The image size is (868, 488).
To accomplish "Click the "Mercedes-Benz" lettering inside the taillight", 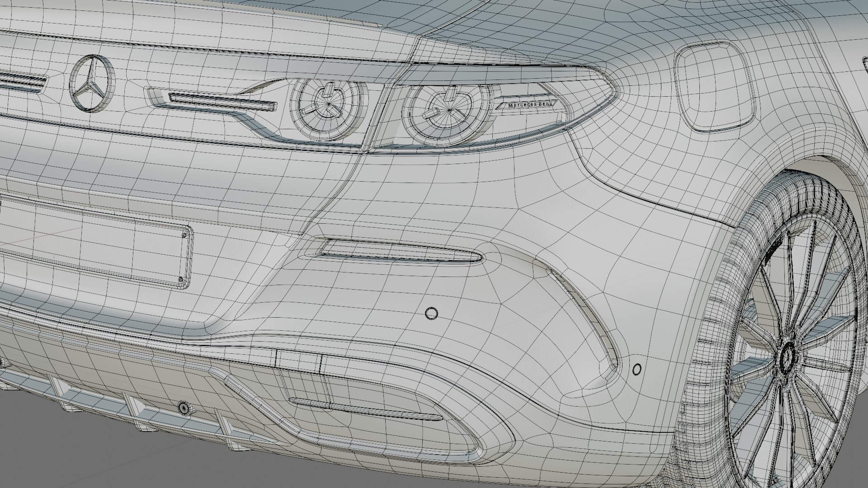I will (530, 105).
